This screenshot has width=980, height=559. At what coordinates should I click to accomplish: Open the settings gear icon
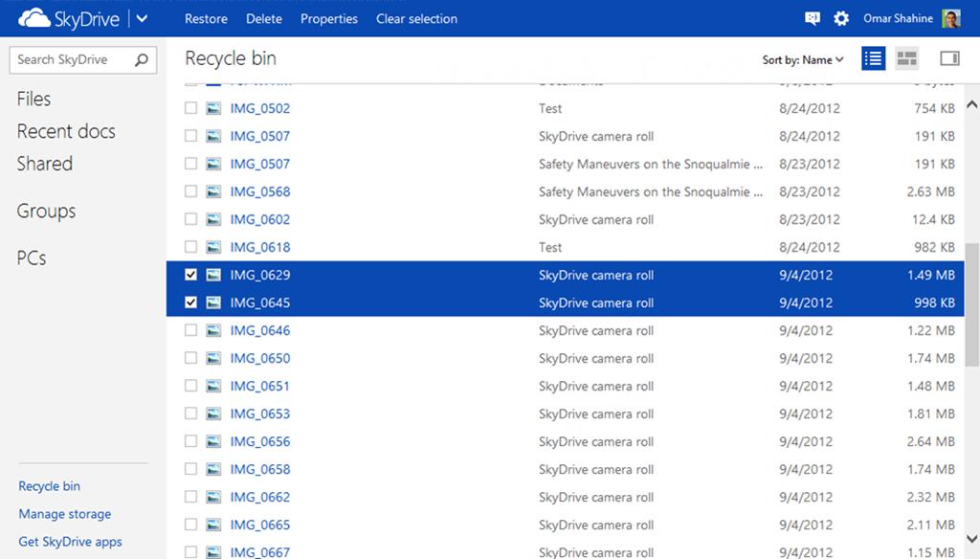tap(841, 19)
